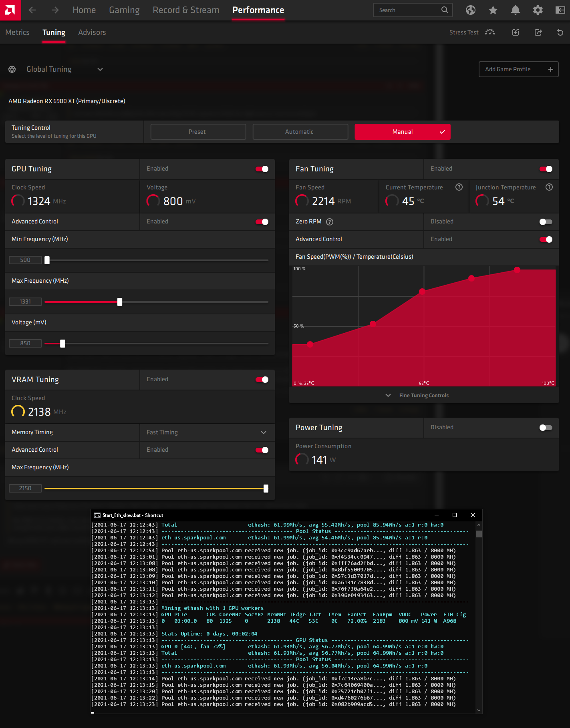
Task: Click the command prompt window icon
Action: pos(97,515)
